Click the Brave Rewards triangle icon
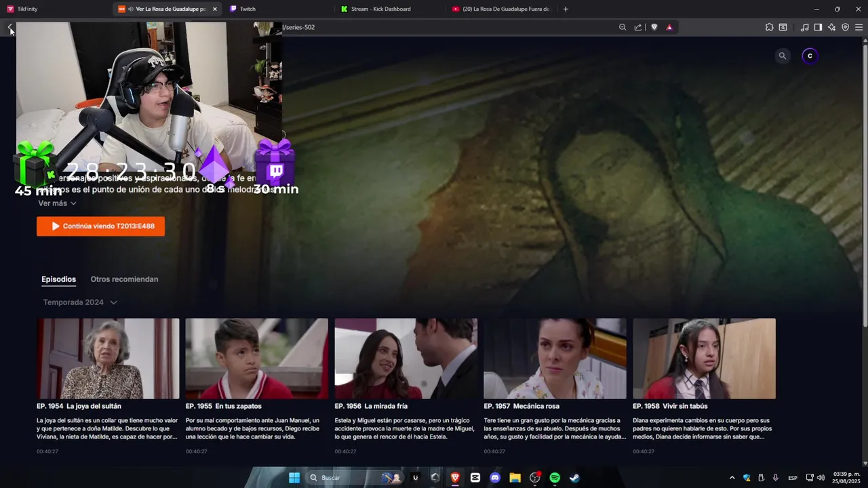 coord(669,27)
